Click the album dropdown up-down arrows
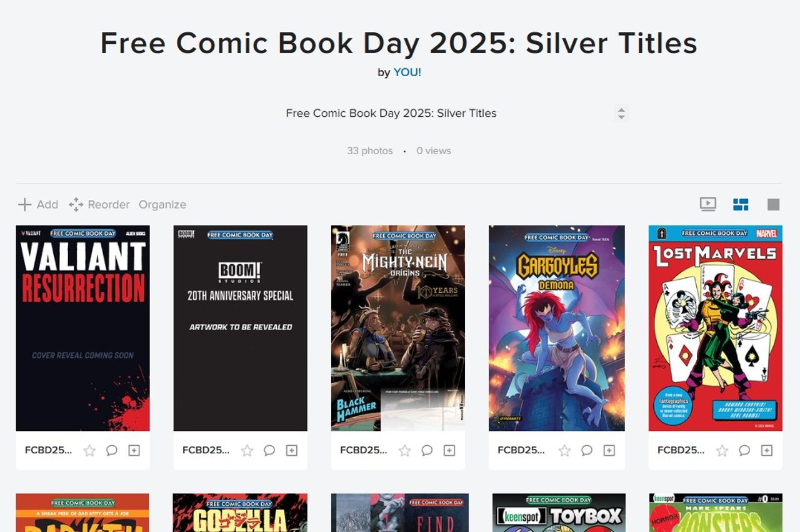Image resolution: width=800 pixels, height=532 pixels. pyautogui.click(x=621, y=113)
